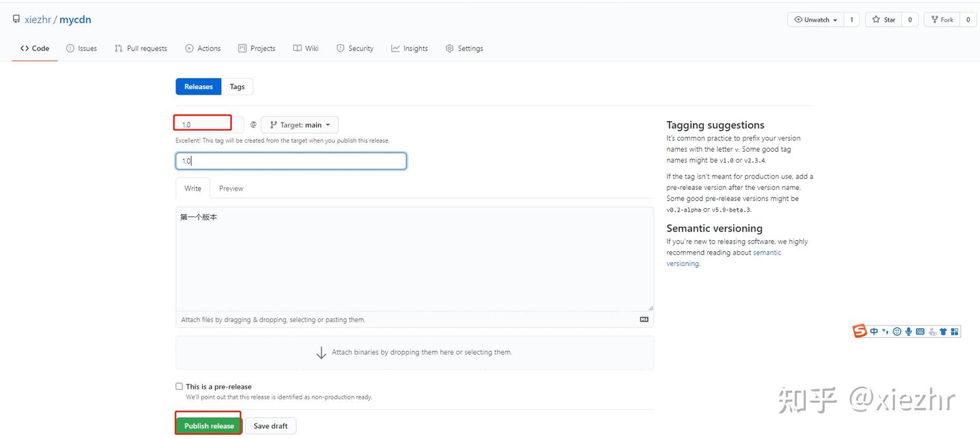
Task: Open the Actions workflow icon in repo nav
Action: [x=189, y=48]
